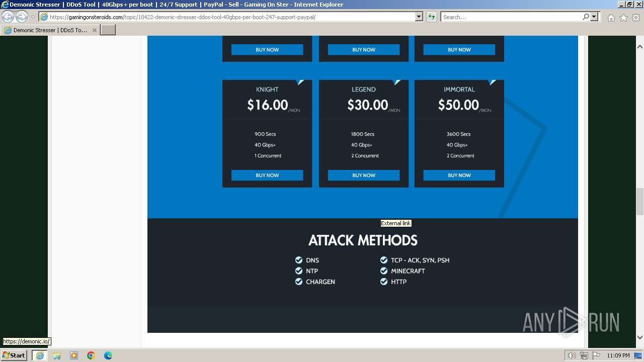The width and height of the screenshot is (644, 362).
Task: Open Favorites star icon
Action: 623,18
